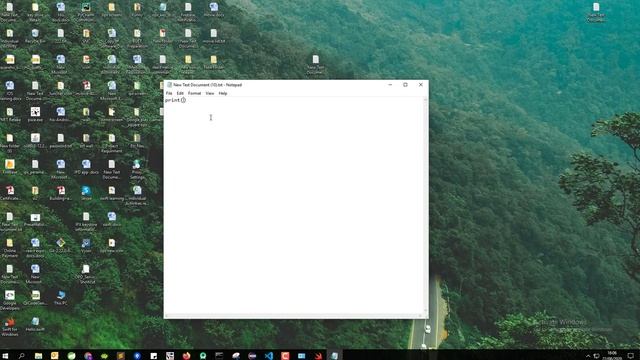Maximize the Notepad window

click(405, 85)
